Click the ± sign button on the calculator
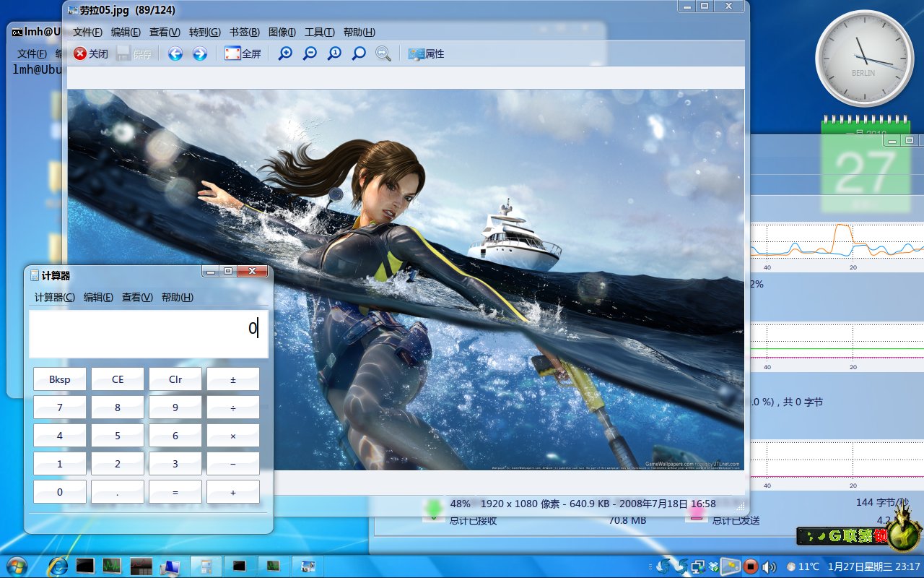Image resolution: width=924 pixels, height=578 pixels. point(233,379)
